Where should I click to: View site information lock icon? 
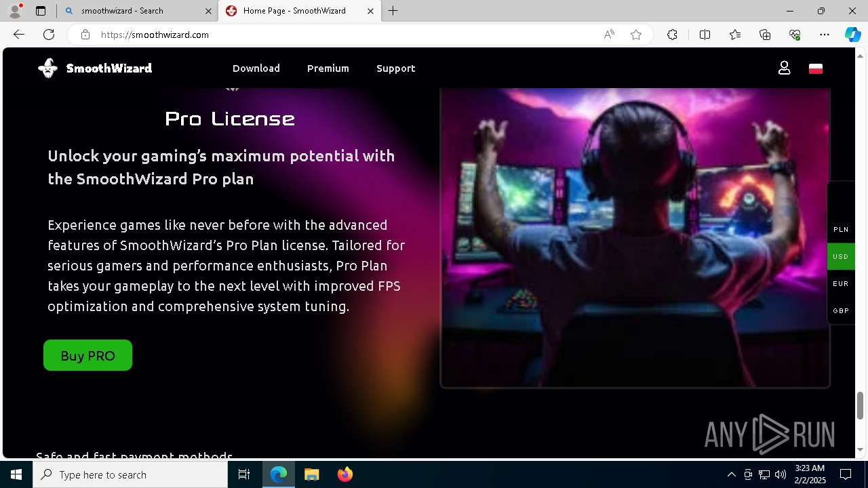click(x=85, y=35)
